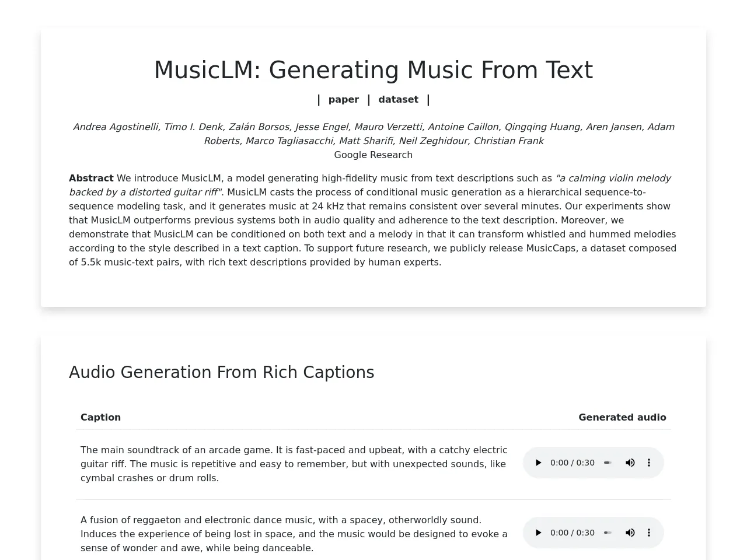Screen dimensions: 747x560
Task: Play the arcade game soundtrack audio
Action: 538,463
